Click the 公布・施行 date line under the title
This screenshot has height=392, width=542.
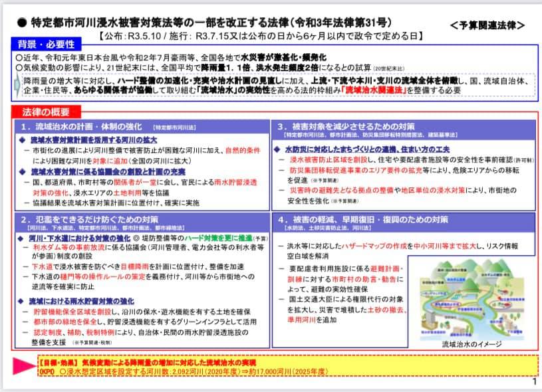point(261,36)
